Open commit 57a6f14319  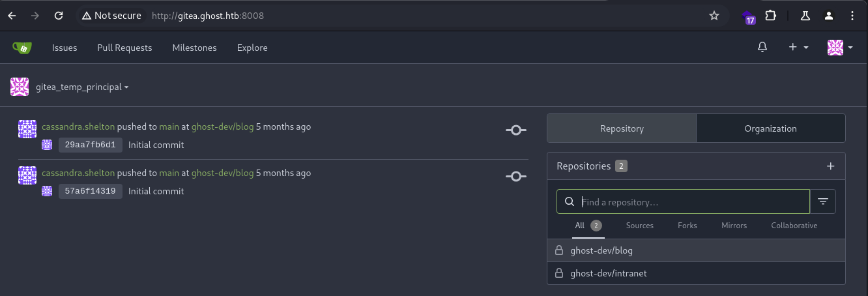91,191
